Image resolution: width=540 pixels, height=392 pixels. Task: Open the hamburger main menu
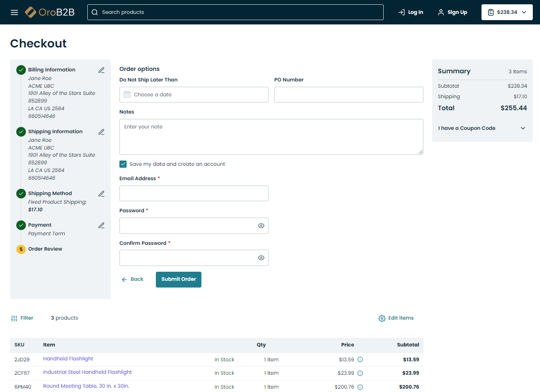pos(14,12)
